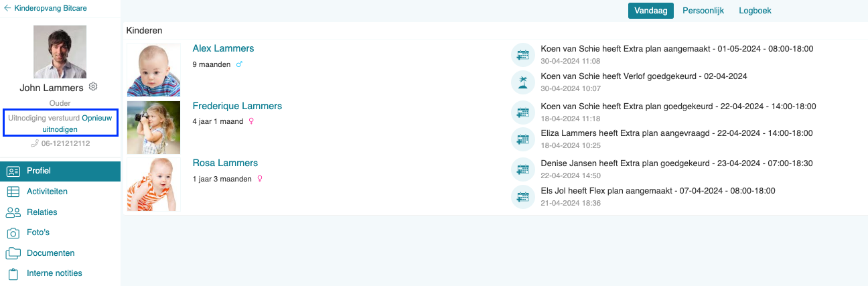Click the Foto's camera icon

pyautogui.click(x=13, y=233)
